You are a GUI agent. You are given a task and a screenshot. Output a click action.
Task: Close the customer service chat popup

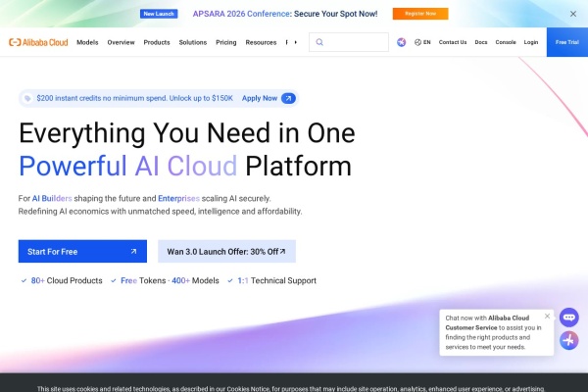click(x=547, y=317)
